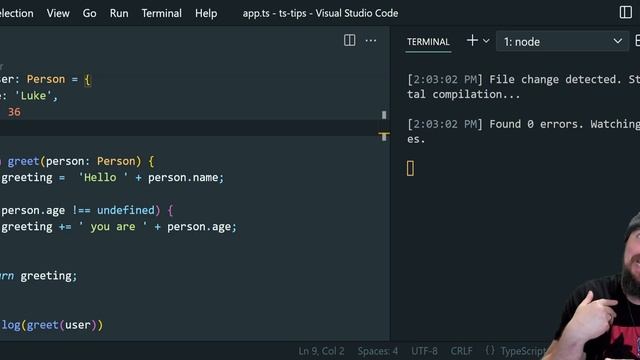Open the Run menu
This screenshot has height=360, width=640.
(119, 13)
